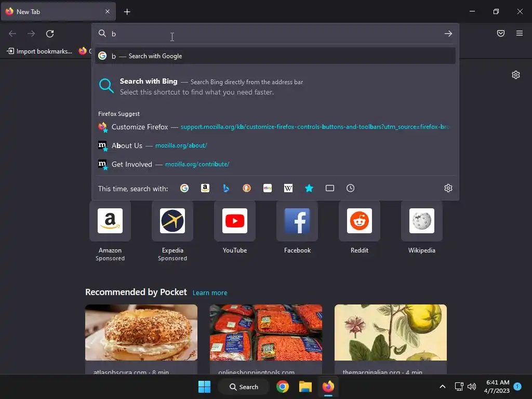This screenshot has height=399, width=532.
Task: Click the Firefox taskbar icon
Action: pos(328,387)
